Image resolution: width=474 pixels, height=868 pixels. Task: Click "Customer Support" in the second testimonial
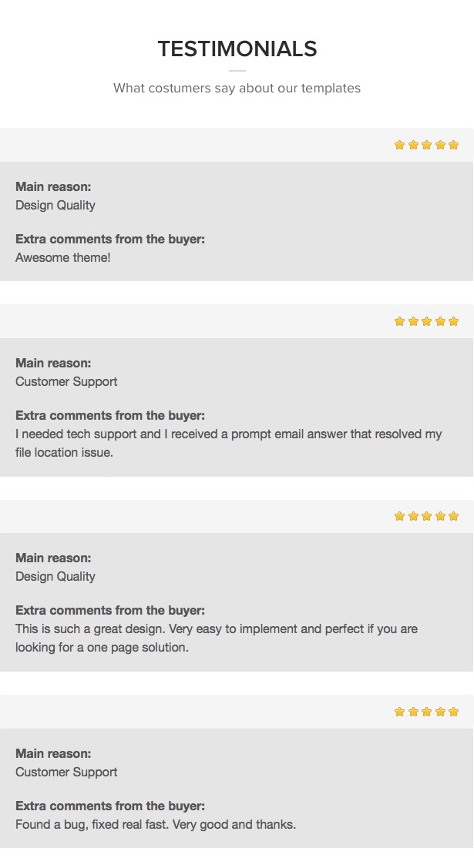pyautogui.click(x=66, y=382)
